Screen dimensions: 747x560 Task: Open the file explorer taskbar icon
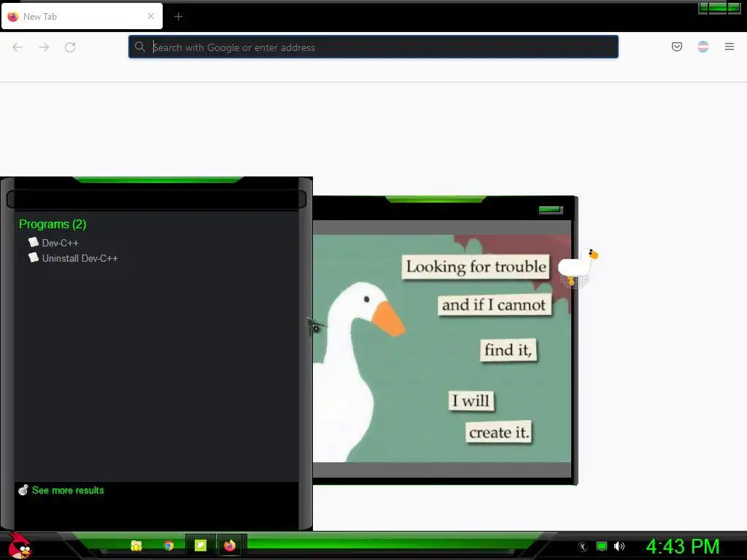136,545
